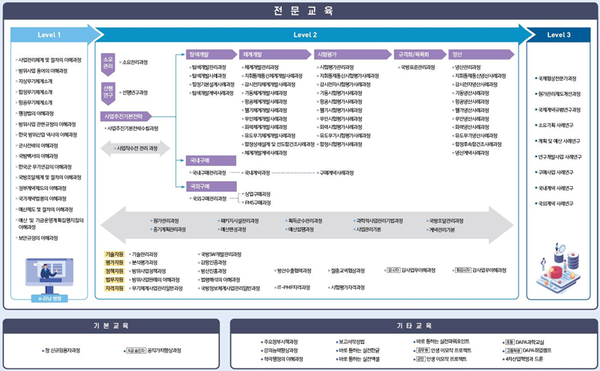Click IT-PMP자격과정 course text

tap(293, 287)
